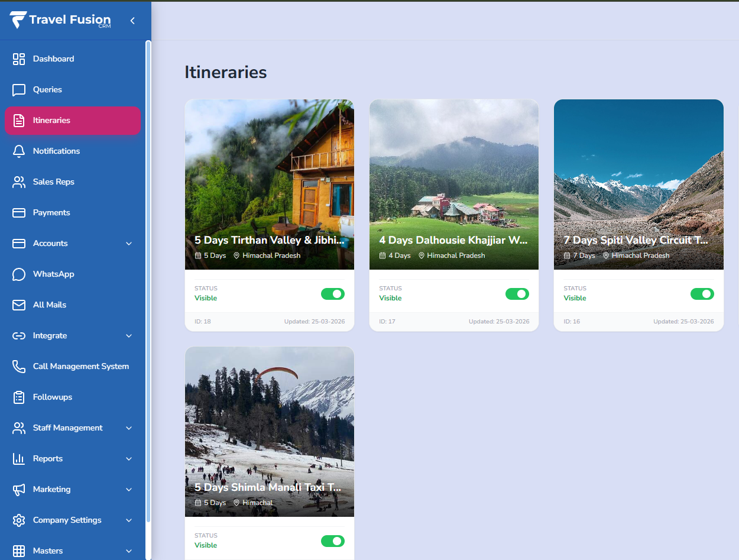Collapse the sidebar using the arrow icon
Screen dimensions: 739x560
click(132, 21)
